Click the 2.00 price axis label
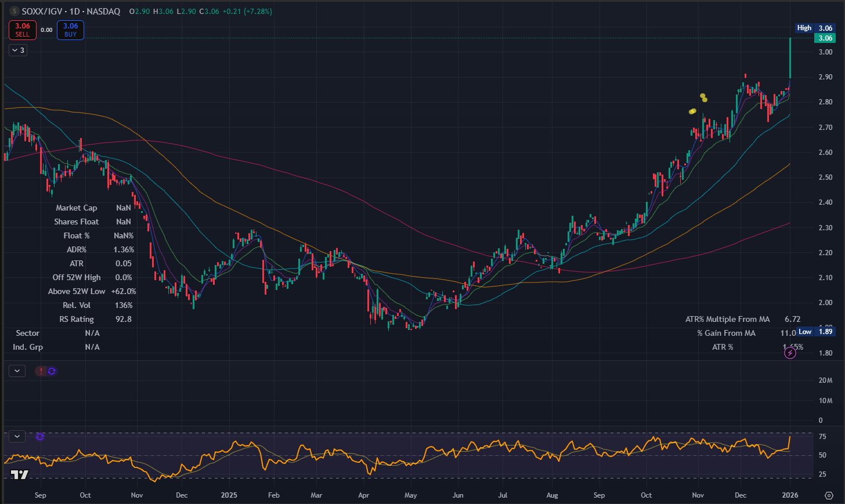 (x=825, y=303)
